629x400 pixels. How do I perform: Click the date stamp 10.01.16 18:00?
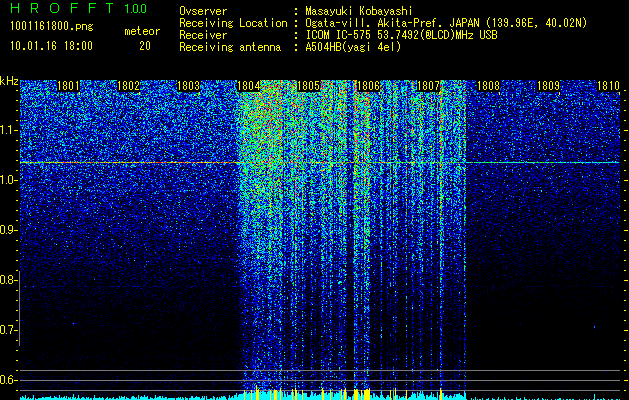[x=51, y=46]
